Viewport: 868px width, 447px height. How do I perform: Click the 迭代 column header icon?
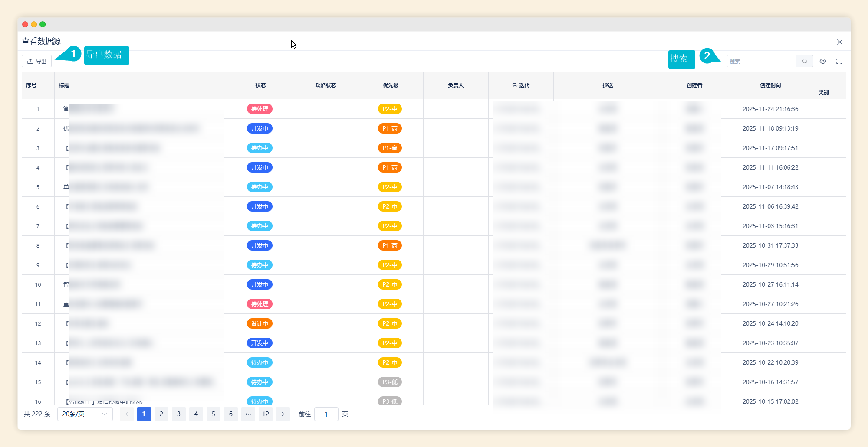pyautogui.click(x=515, y=85)
